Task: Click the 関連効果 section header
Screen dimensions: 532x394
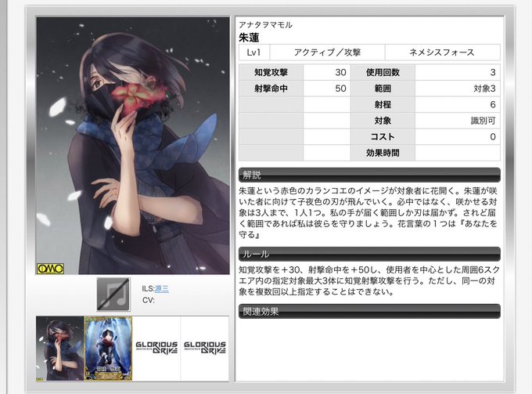Action: [x=369, y=311]
